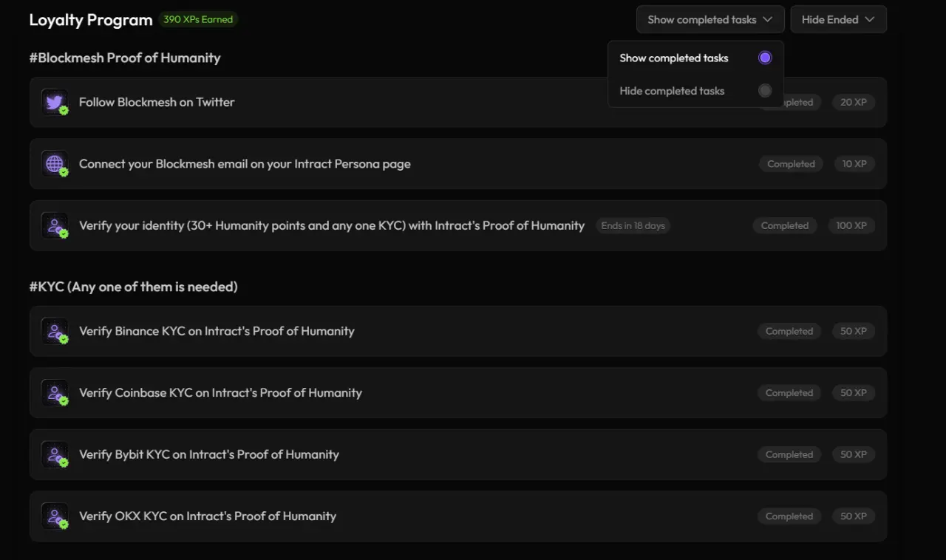Viewport: 946px width, 560px height.
Task: Choose Hide completed tasks menu option
Action: pos(695,91)
